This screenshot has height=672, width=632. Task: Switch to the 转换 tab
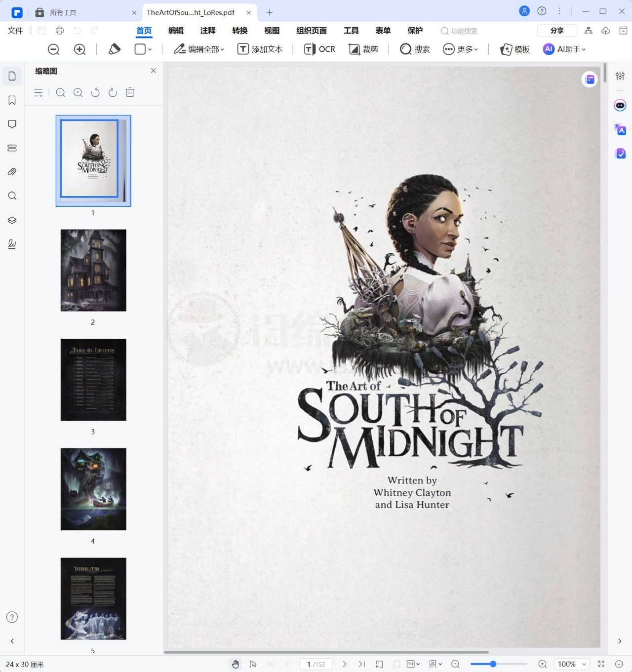click(x=240, y=31)
